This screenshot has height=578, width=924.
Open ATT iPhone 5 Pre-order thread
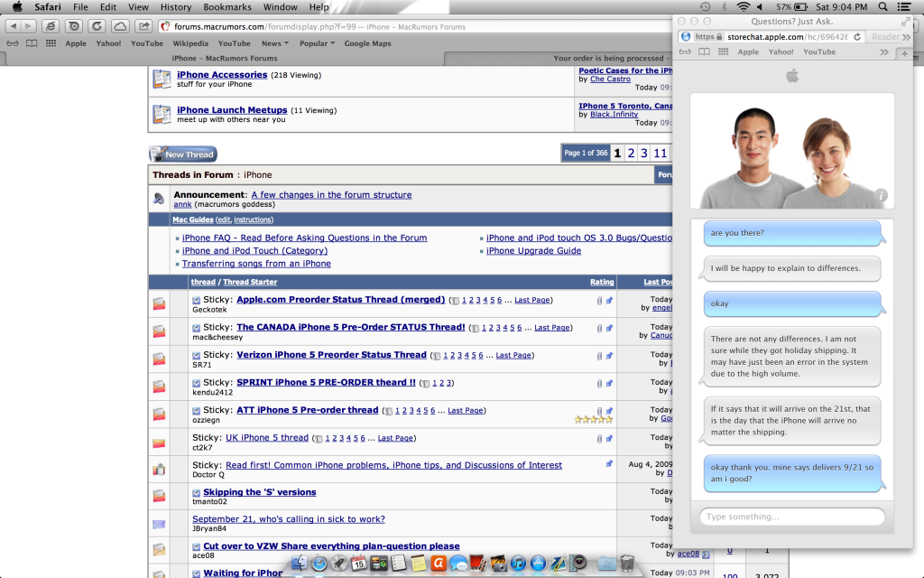307,410
